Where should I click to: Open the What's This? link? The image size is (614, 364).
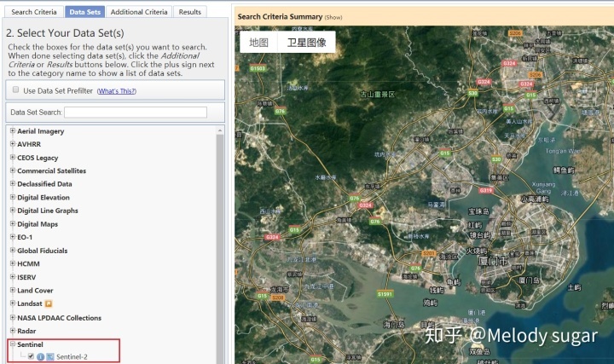[117, 91]
